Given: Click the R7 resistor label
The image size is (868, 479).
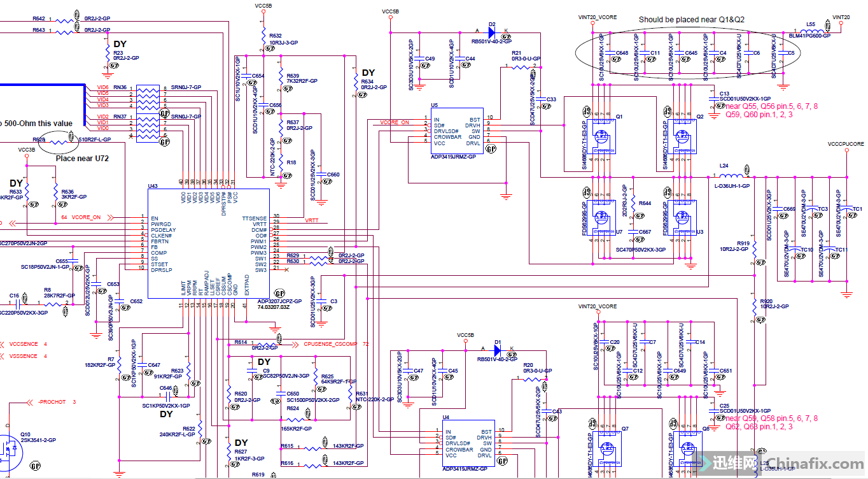Looking at the screenshot, I should 111,359.
